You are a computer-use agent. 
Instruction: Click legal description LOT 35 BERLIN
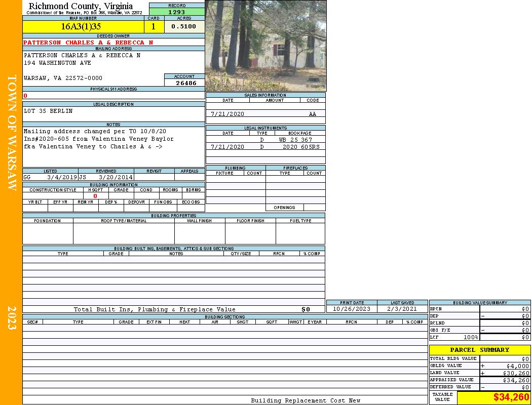[x=48, y=111]
